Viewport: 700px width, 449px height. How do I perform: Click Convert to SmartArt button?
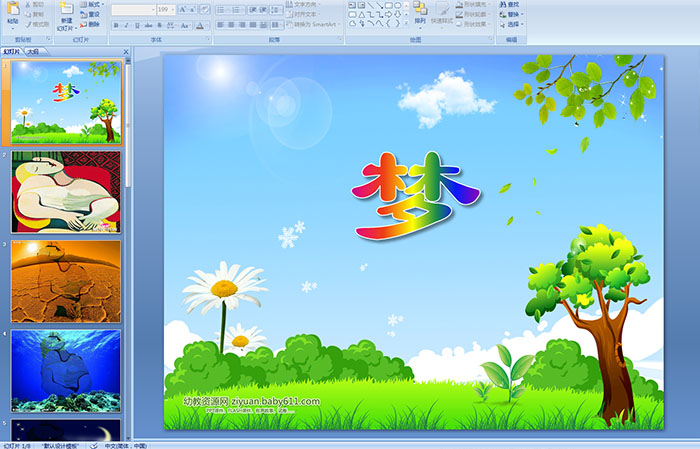[313, 24]
